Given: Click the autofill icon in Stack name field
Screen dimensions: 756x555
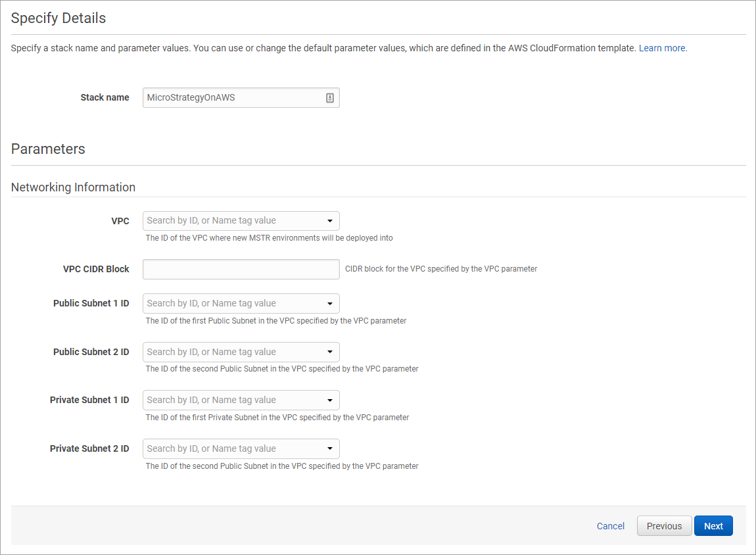Looking at the screenshot, I should pyautogui.click(x=329, y=98).
